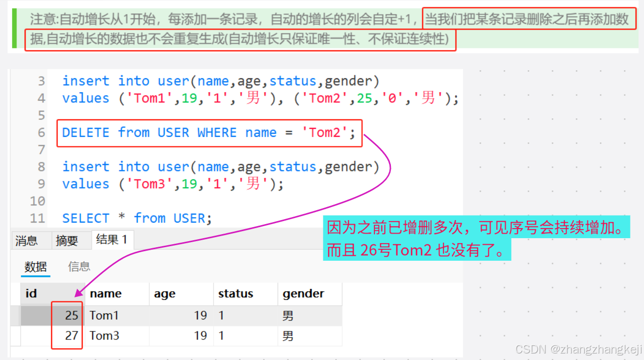This screenshot has width=644, height=360.
Task: Click the cell showing id 25
Action: (70, 315)
